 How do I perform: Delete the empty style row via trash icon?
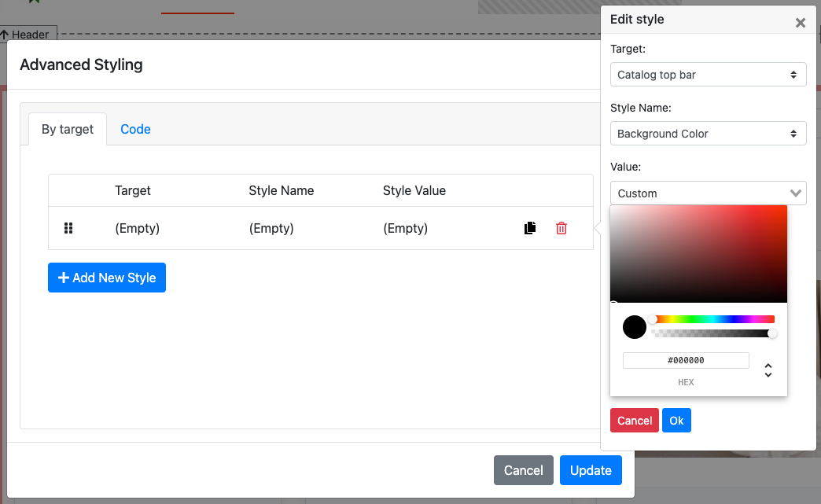click(561, 228)
